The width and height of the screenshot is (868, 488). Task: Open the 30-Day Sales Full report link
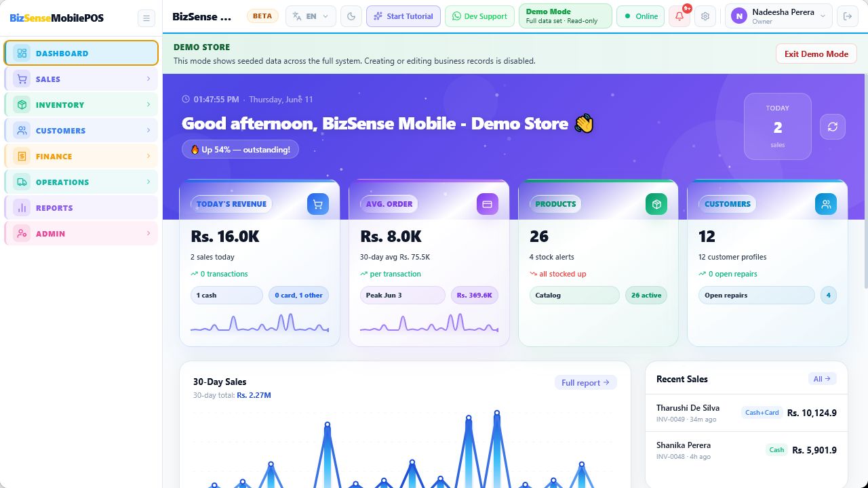(586, 383)
